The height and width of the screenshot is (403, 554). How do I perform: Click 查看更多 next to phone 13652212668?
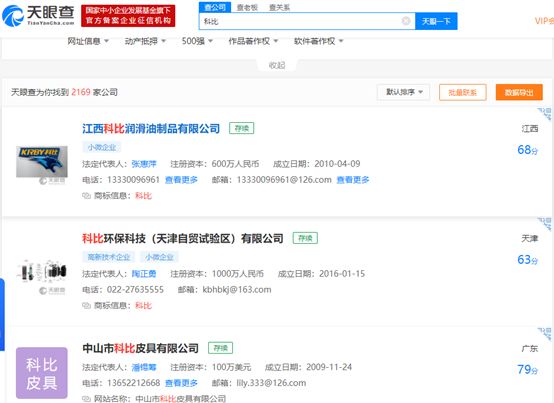point(181,383)
